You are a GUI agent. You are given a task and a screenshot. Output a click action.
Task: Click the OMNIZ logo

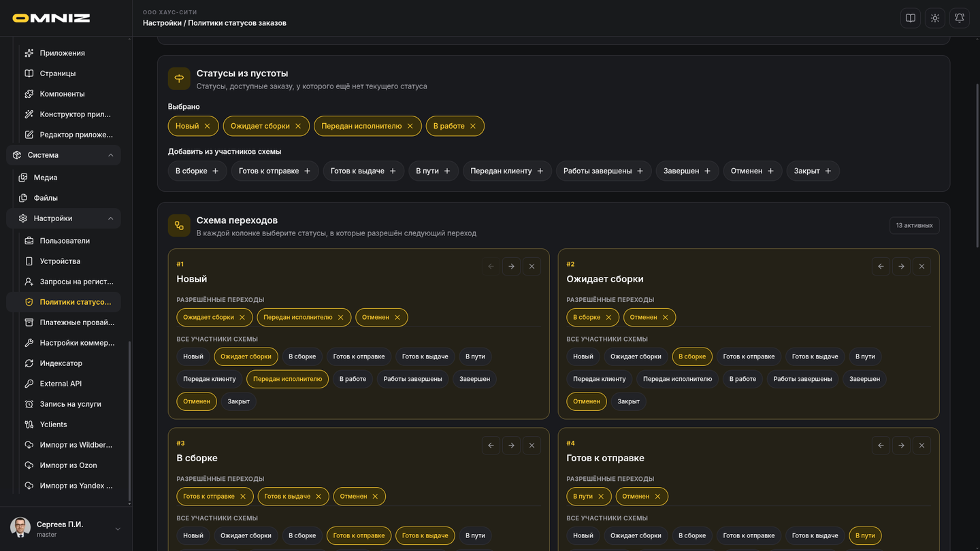[x=51, y=18]
